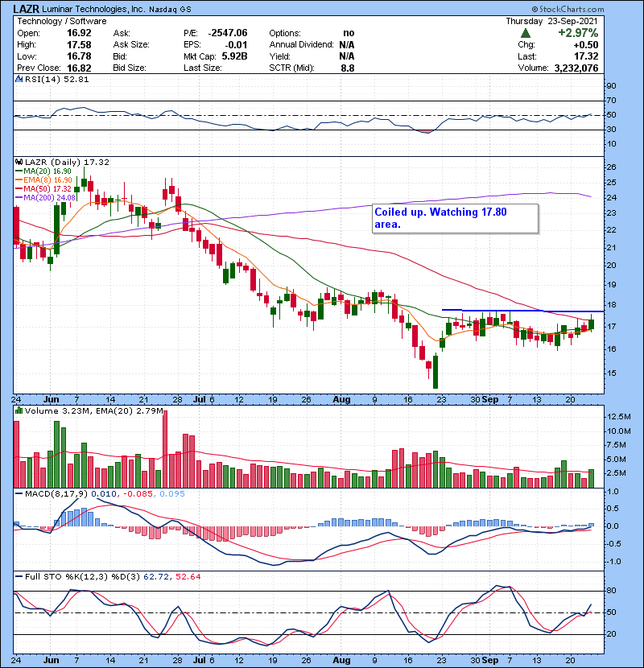Click the date Thursday 23-Sep-2021
Screen dimensions: 644x668
point(552,21)
